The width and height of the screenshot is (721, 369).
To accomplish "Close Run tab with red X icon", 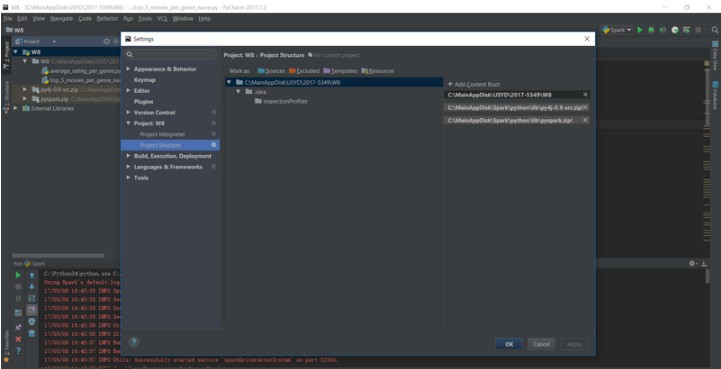I will [18, 339].
